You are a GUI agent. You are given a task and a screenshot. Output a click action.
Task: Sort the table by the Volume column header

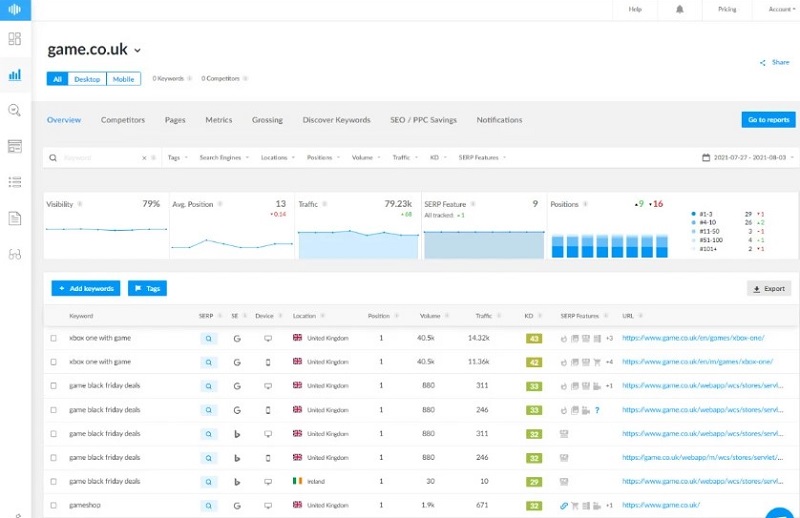(430, 316)
